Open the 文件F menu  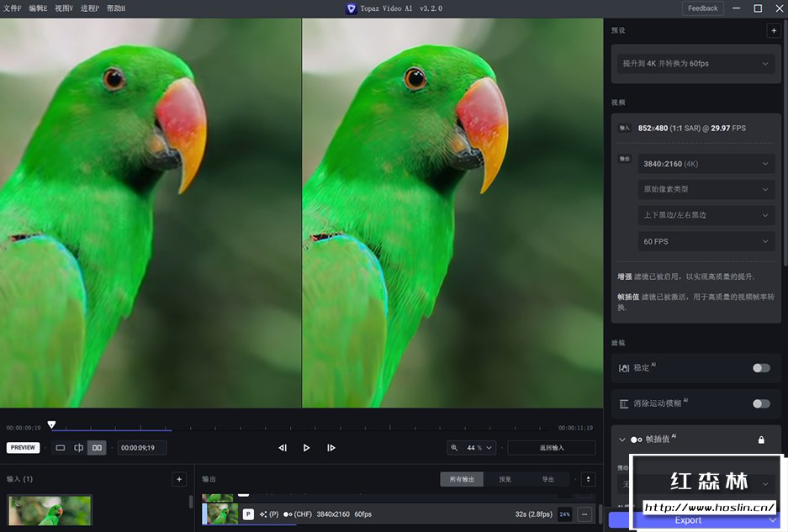tap(13, 8)
